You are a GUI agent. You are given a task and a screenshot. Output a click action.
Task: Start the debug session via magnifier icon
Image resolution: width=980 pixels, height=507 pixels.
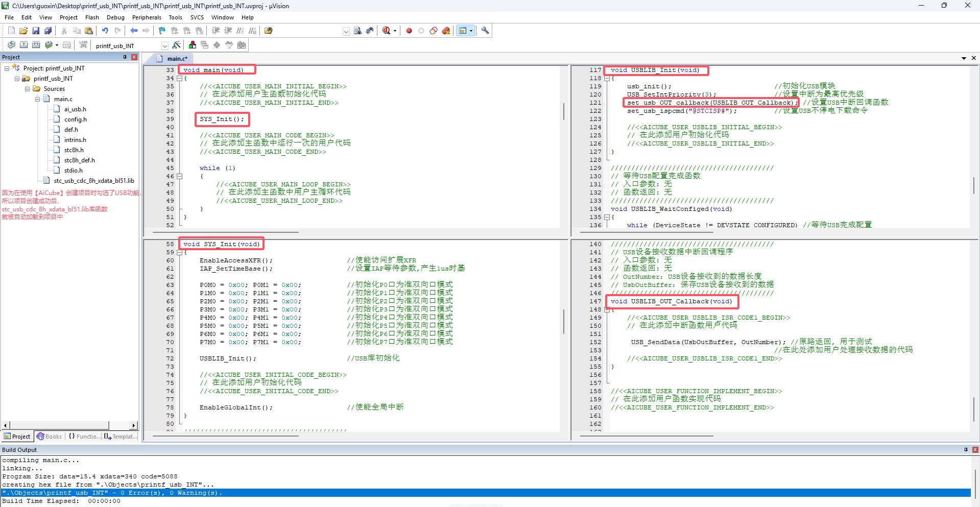pos(386,31)
